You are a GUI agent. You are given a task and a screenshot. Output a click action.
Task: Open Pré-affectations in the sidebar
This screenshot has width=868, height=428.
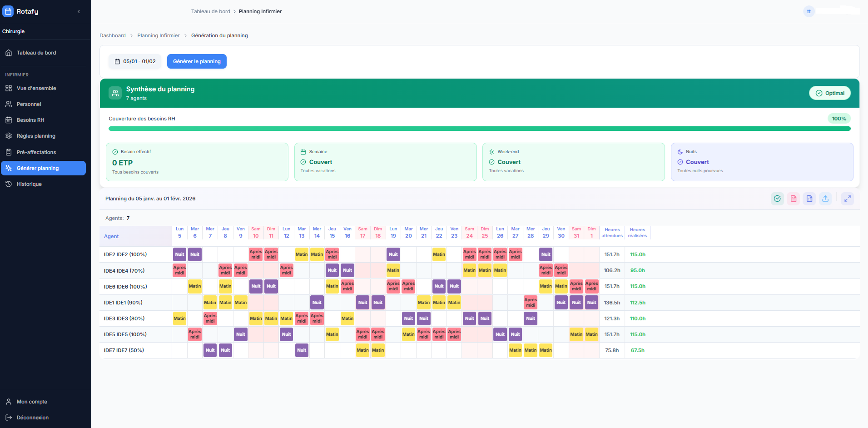pos(36,152)
